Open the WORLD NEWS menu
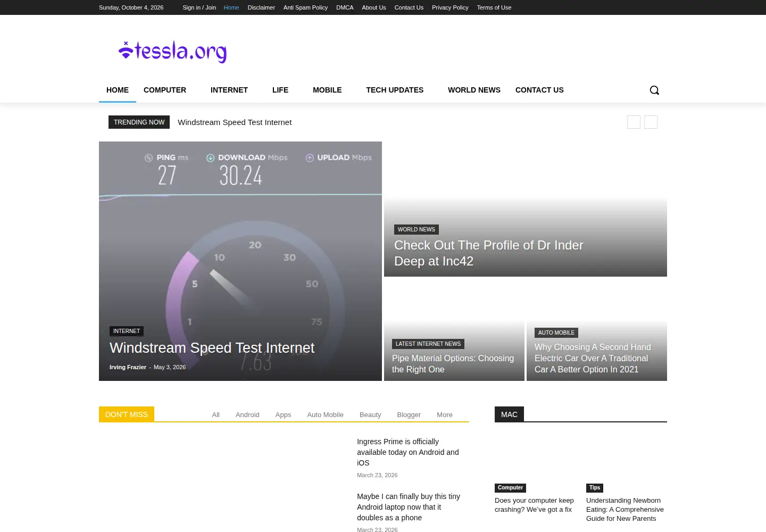 474,90
